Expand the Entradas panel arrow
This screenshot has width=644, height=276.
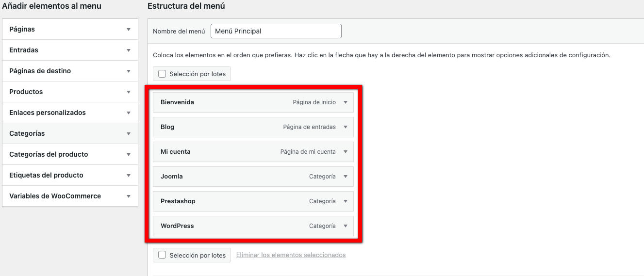tap(129, 50)
